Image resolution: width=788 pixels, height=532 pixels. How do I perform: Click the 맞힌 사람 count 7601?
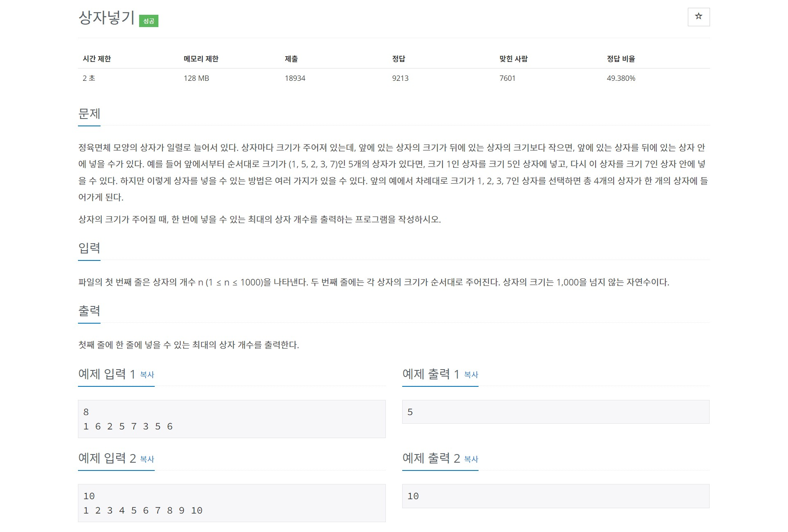[507, 78]
